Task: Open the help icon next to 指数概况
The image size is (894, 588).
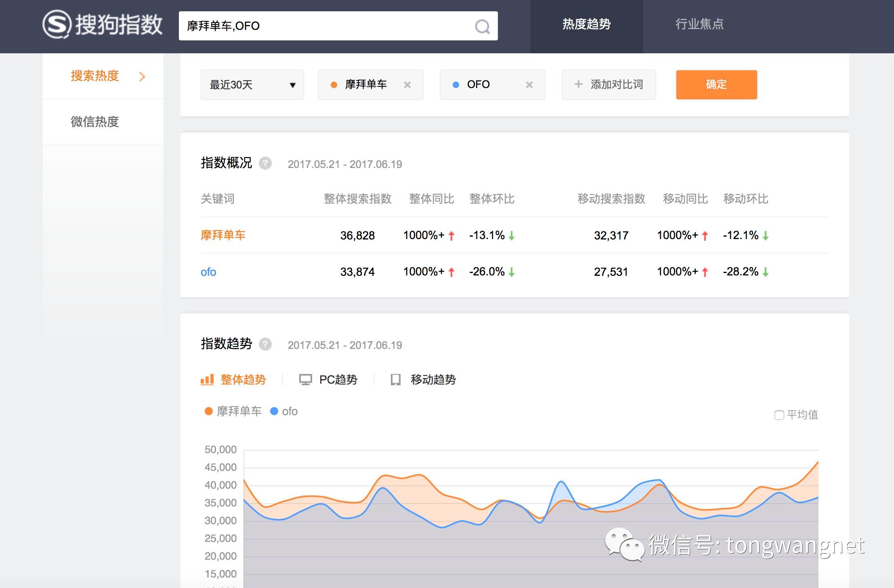Action: coord(265,163)
